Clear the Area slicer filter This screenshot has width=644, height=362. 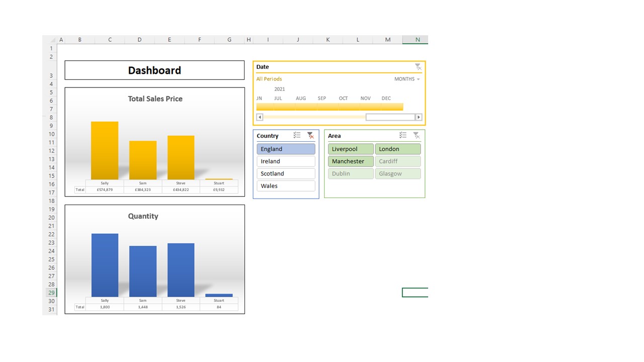coord(416,135)
